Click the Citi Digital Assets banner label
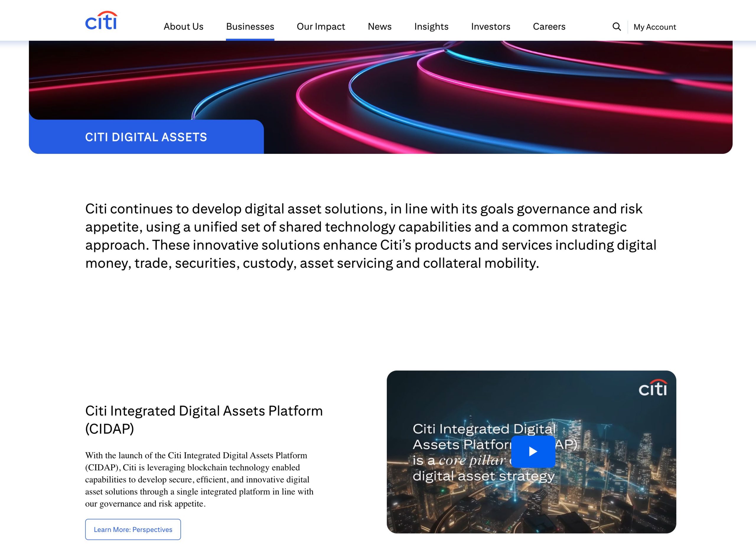 click(146, 137)
